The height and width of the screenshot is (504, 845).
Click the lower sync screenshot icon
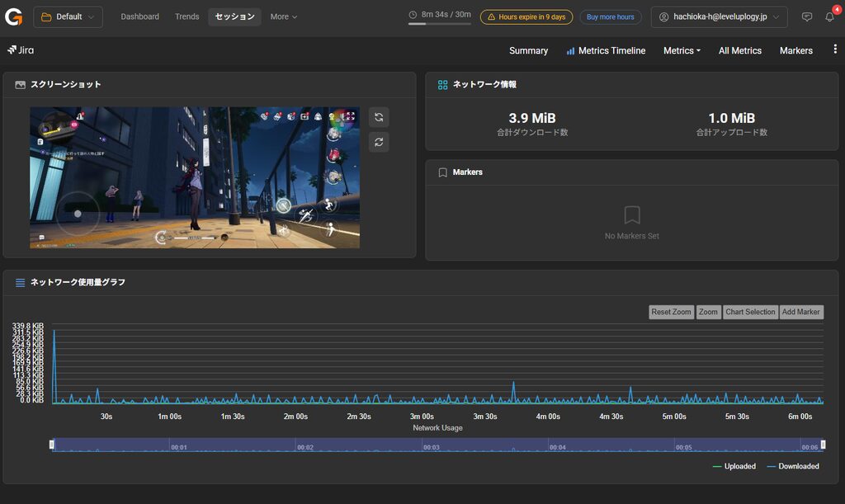click(x=379, y=142)
